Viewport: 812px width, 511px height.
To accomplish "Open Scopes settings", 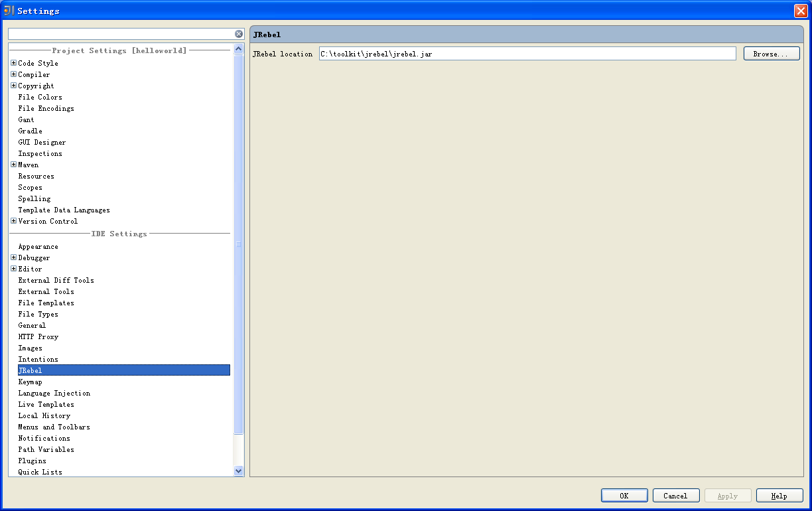I will coord(31,187).
